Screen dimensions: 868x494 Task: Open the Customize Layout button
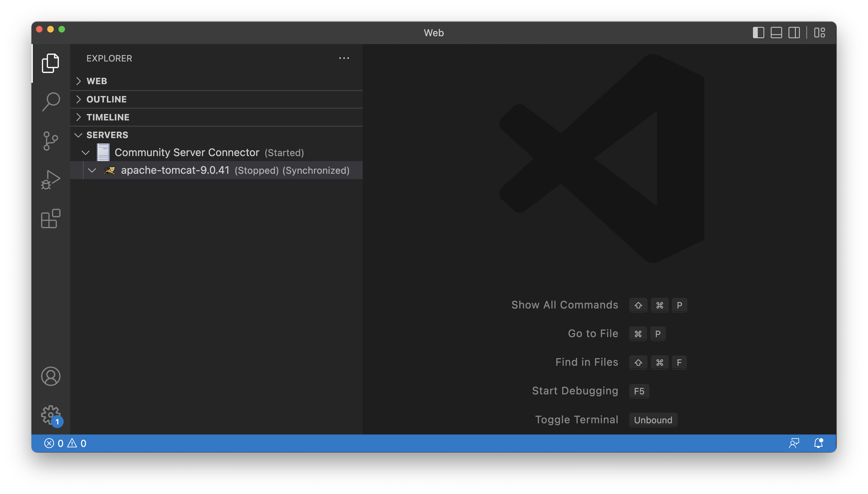pyautogui.click(x=819, y=33)
